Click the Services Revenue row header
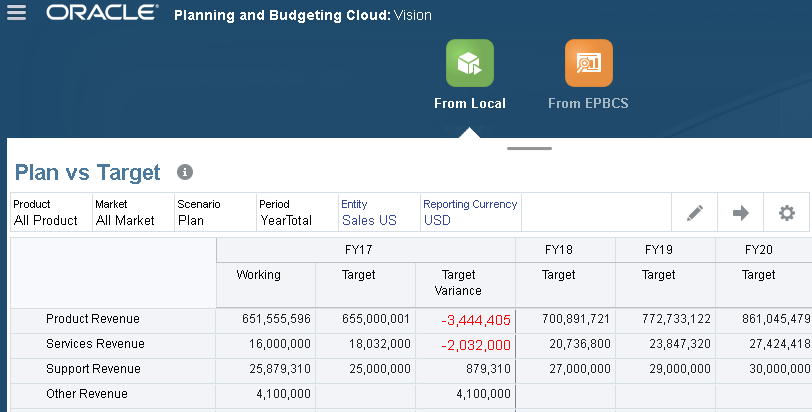 (95, 344)
